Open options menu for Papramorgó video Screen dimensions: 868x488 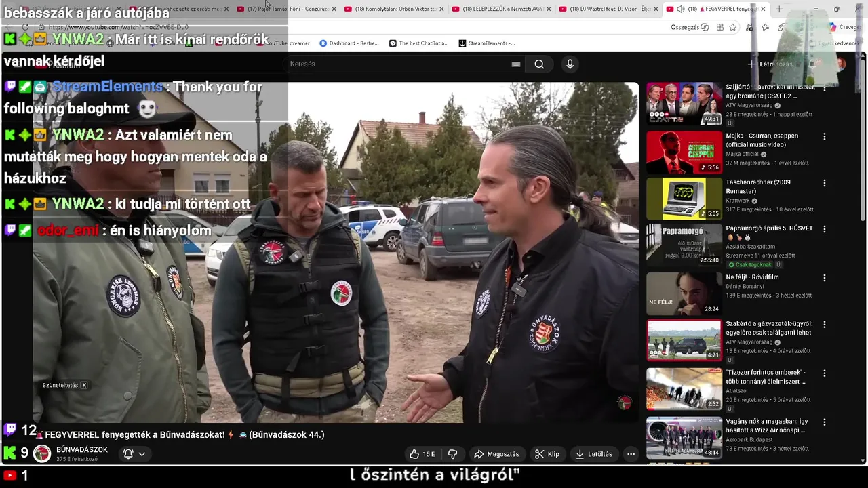825,229
